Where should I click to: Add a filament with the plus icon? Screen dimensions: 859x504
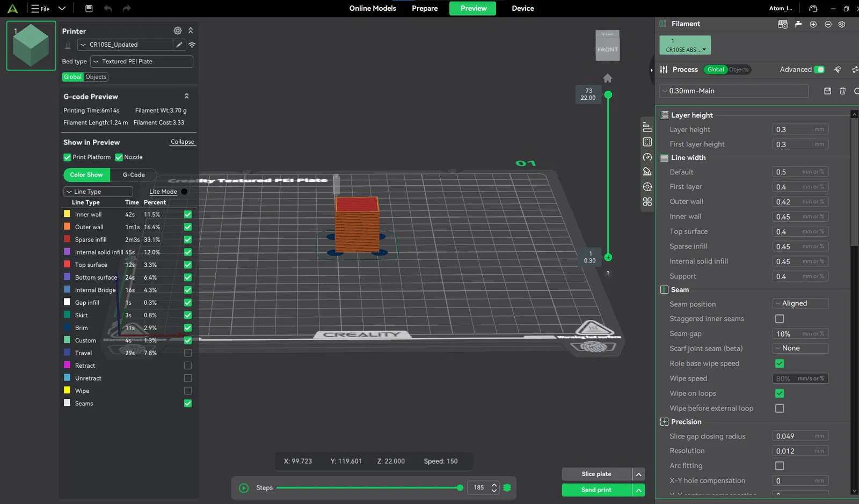pyautogui.click(x=813, y=24)
